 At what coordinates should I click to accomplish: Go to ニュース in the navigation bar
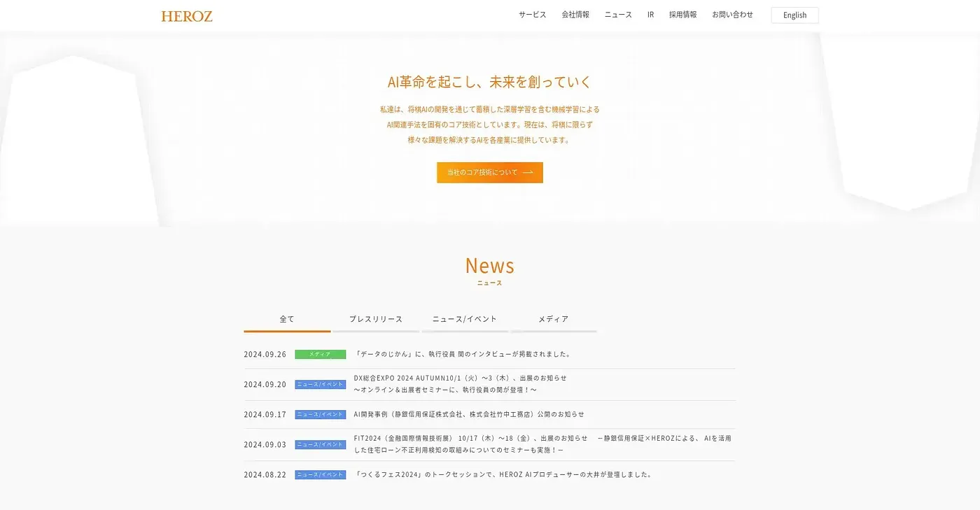(618, 15)
